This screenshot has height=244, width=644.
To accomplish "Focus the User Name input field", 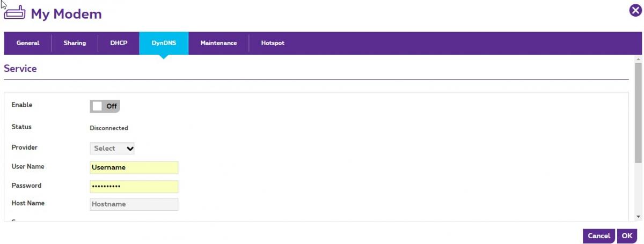I will pyautogui.click(x=134, y=167).
